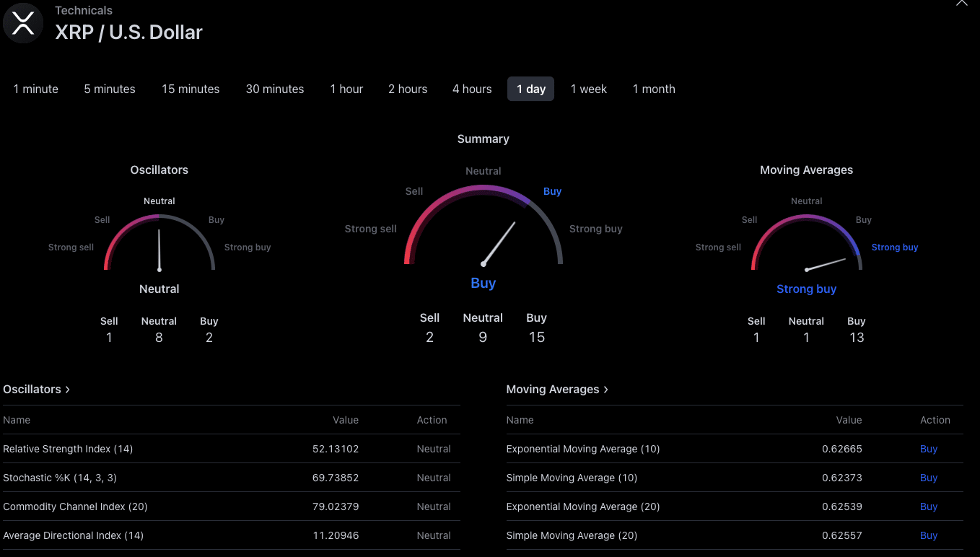Click the blue Buy summary rating text

484,283
